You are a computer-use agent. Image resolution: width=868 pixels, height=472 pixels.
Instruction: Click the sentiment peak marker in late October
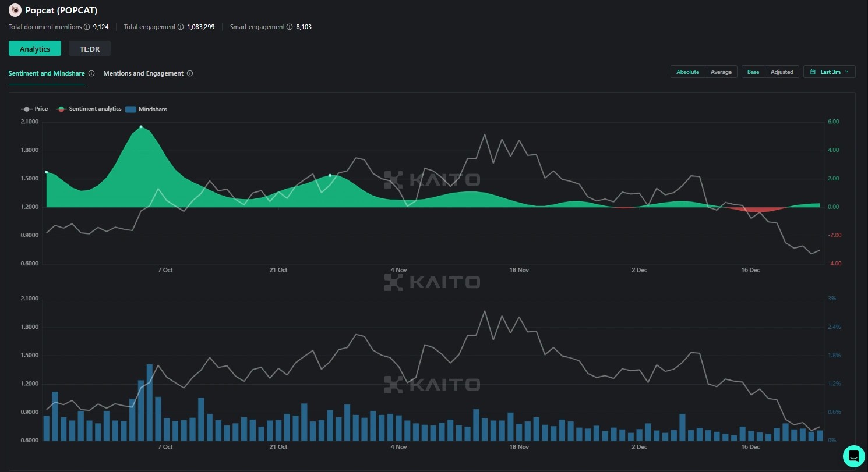[330, 175]
